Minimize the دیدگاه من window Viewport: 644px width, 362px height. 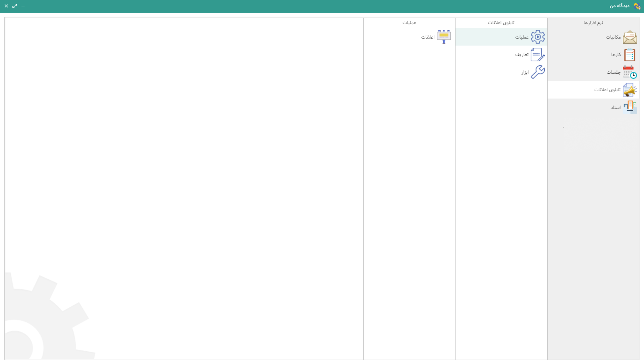pyautogui.click(x=23, y=6)
